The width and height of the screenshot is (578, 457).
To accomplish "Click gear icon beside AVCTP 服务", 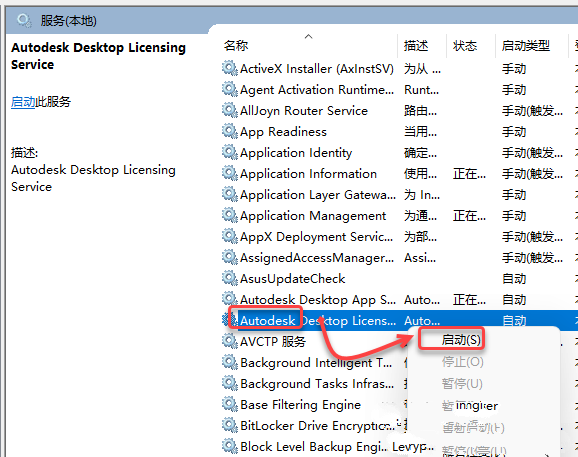I will coord(229,342).
